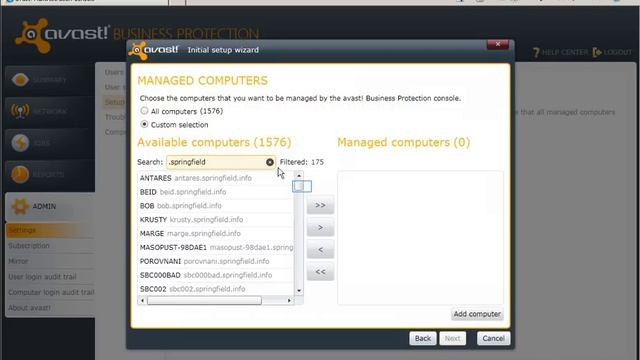Click the vertical scrollbar thumb
640x360 pixels.
coord(299,187)
